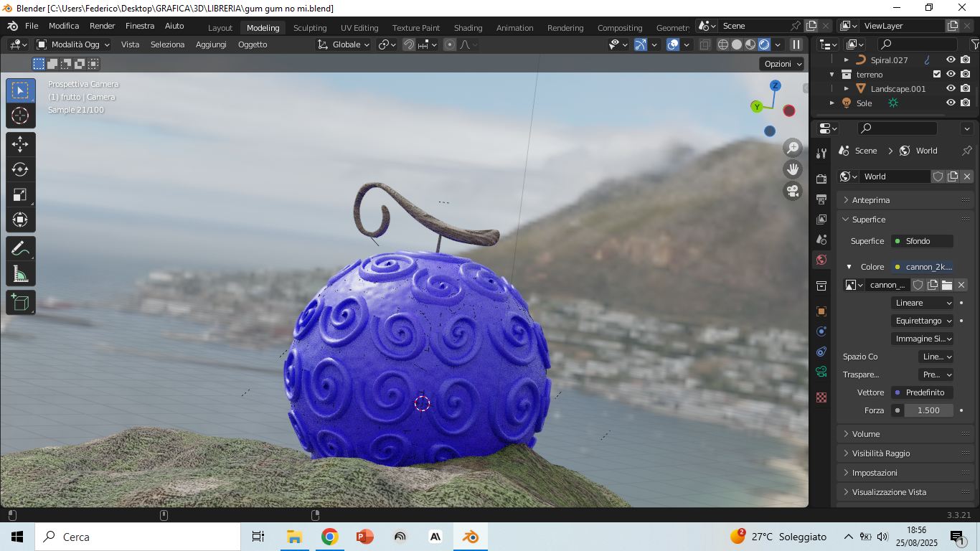980x551 pixels.
Task: Hide Landscape.001 in viewport with eye
Action: (951, 89)
